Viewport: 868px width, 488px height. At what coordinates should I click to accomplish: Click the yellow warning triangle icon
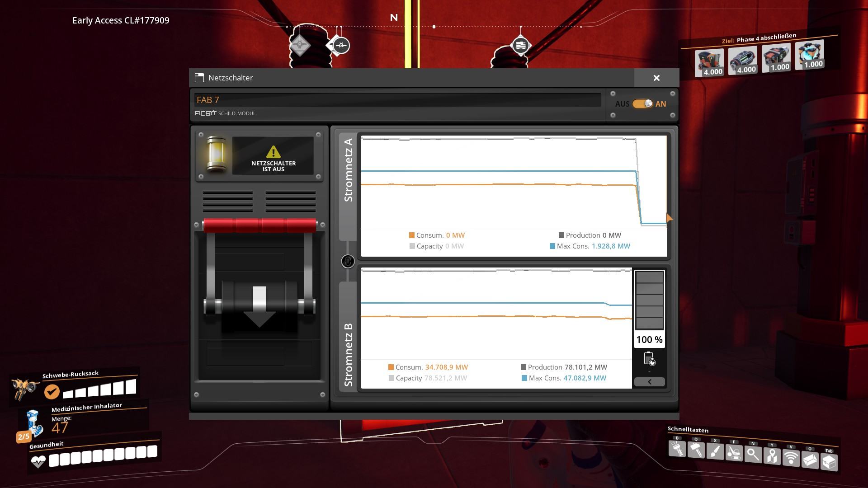click(273, 152)
